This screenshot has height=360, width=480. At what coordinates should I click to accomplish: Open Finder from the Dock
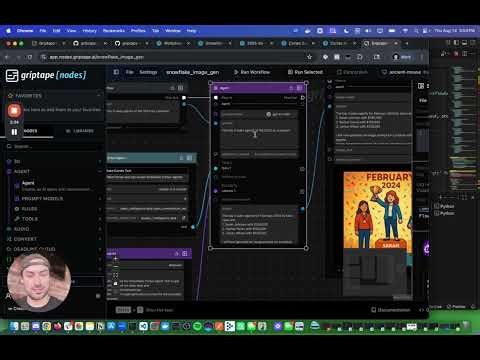[x=14, y=326]
